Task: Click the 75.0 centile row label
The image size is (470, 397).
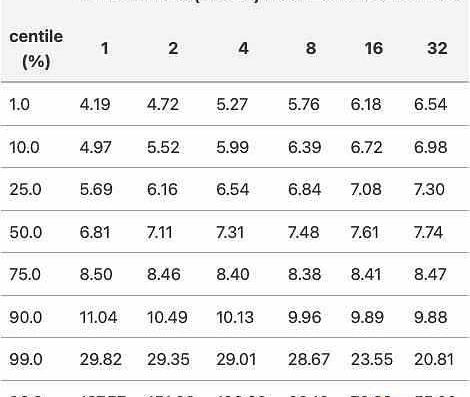Action: tap(25, 275)
